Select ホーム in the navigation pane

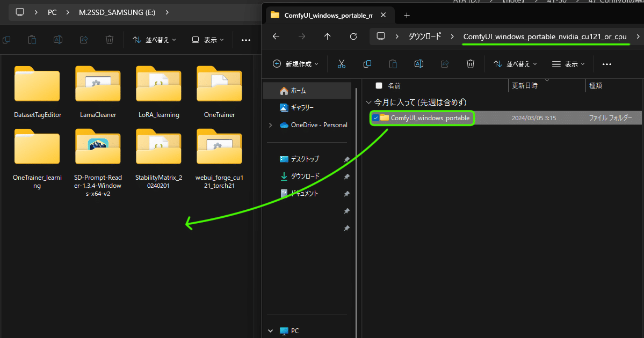tap(307, 91)
